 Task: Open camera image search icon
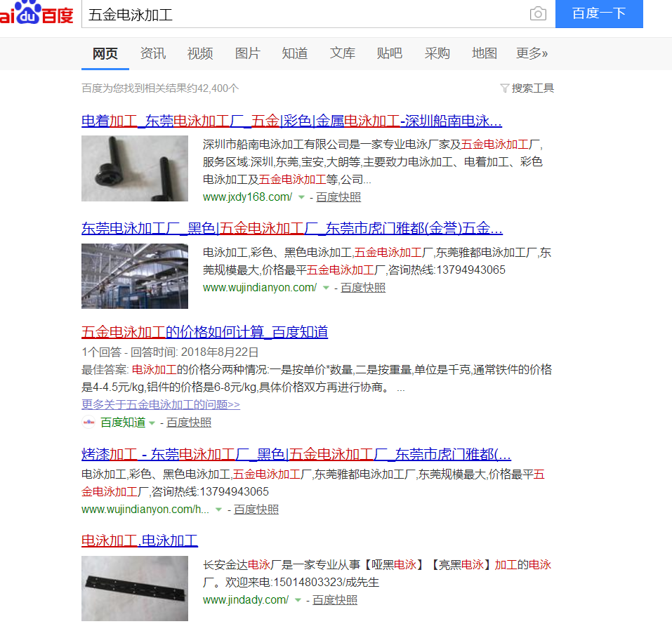tap(538, 14)
